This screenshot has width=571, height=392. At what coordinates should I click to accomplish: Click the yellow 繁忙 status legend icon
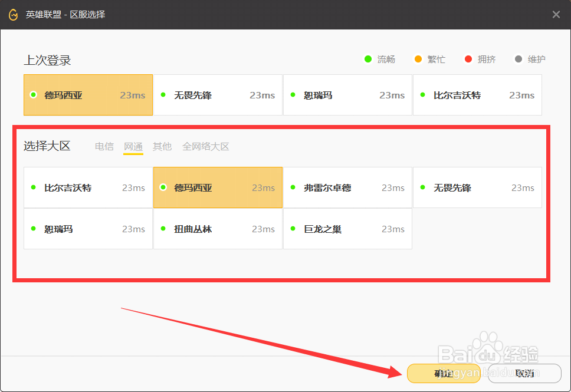pyautogui.click(x=419, y=59)
